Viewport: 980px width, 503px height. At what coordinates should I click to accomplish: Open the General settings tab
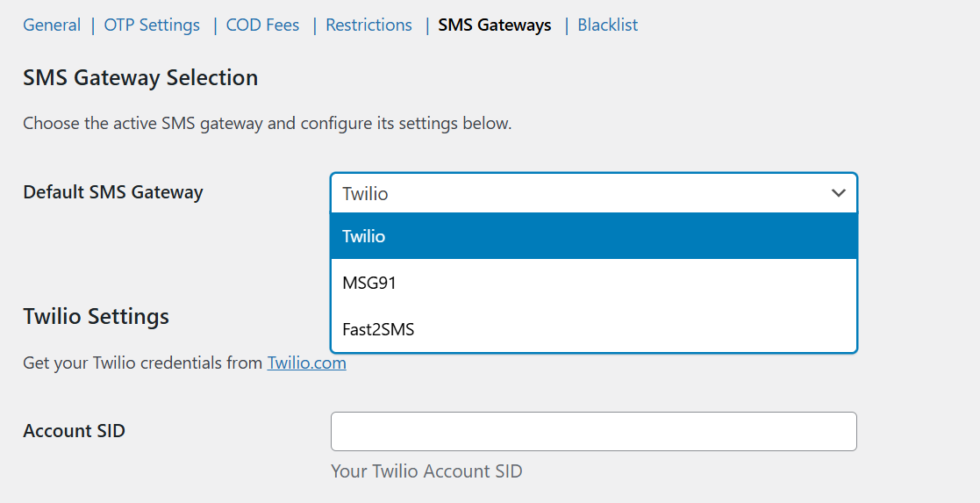point(52,25)
